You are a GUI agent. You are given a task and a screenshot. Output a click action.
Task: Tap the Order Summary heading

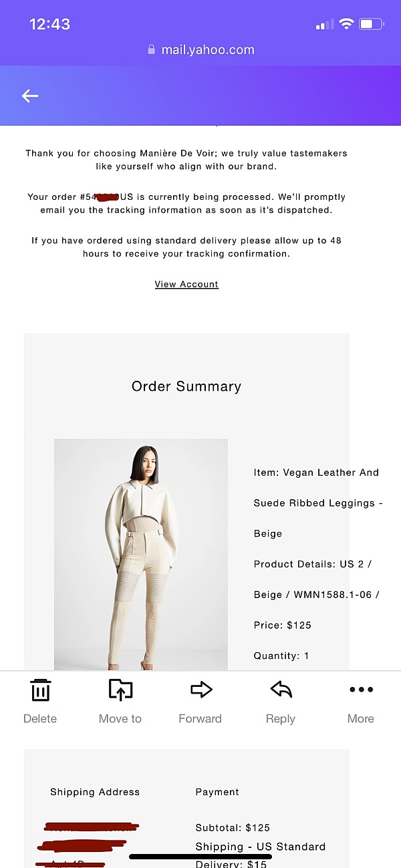pos(186,386)
